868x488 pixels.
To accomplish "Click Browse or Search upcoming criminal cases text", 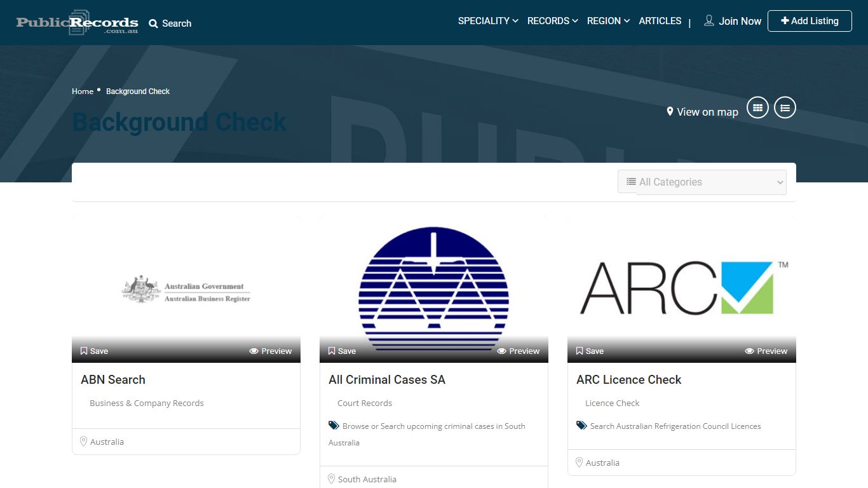I will [x=427, y=435].
